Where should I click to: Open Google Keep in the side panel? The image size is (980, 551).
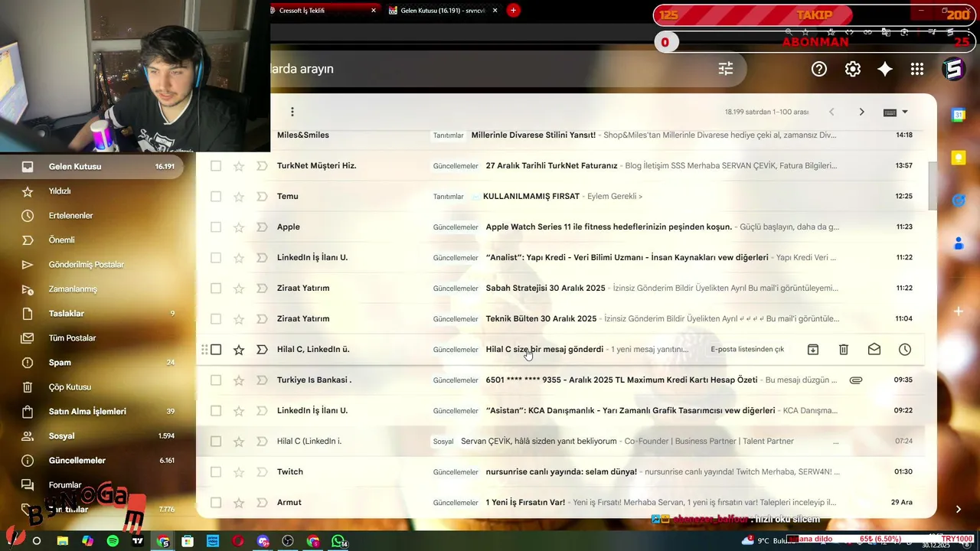pyautogui.click(x=958, y=158)
